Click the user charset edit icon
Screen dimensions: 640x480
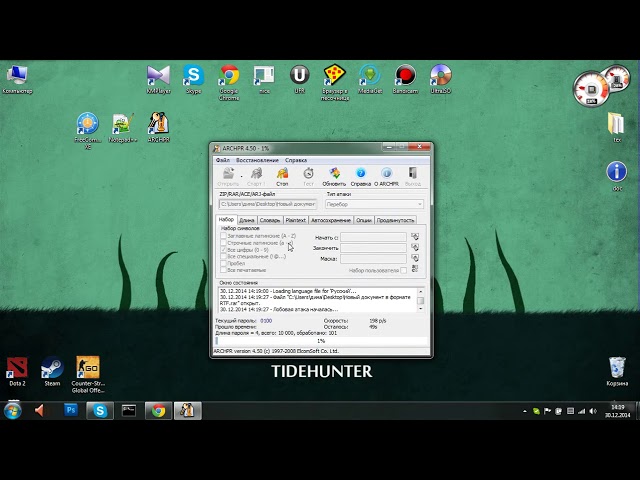pyautogui.click(x=415, y=269)
